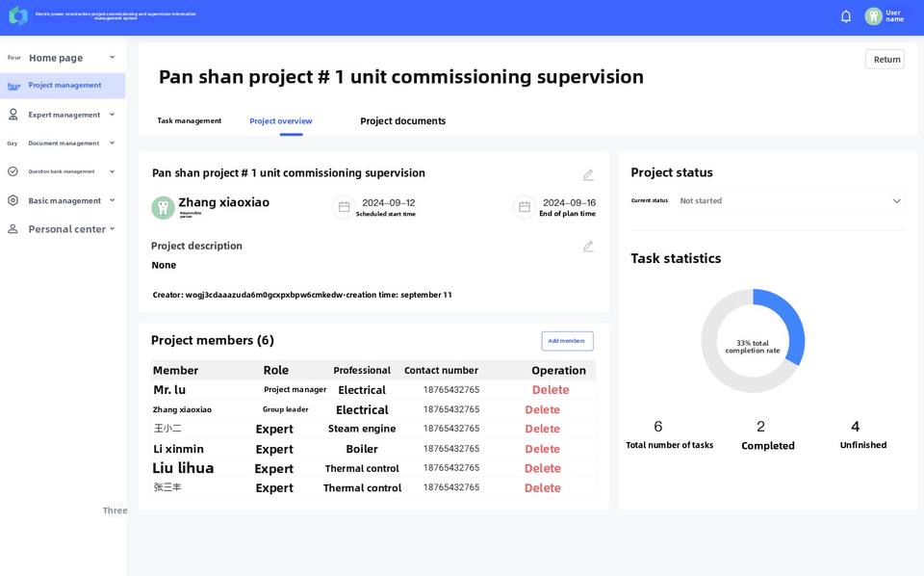Expand the Expert management chevron
This screenshot has height=576, width=924.
(x=112, y=115)
